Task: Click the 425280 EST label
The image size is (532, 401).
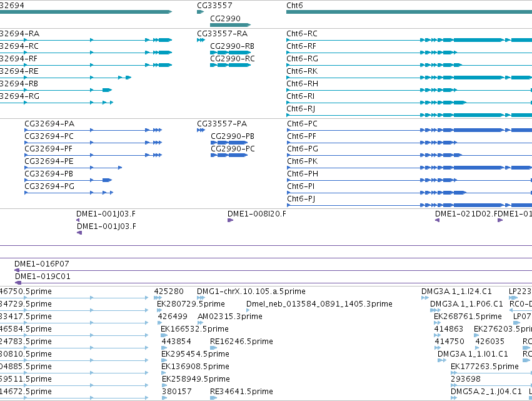Action: click(169, 292)
